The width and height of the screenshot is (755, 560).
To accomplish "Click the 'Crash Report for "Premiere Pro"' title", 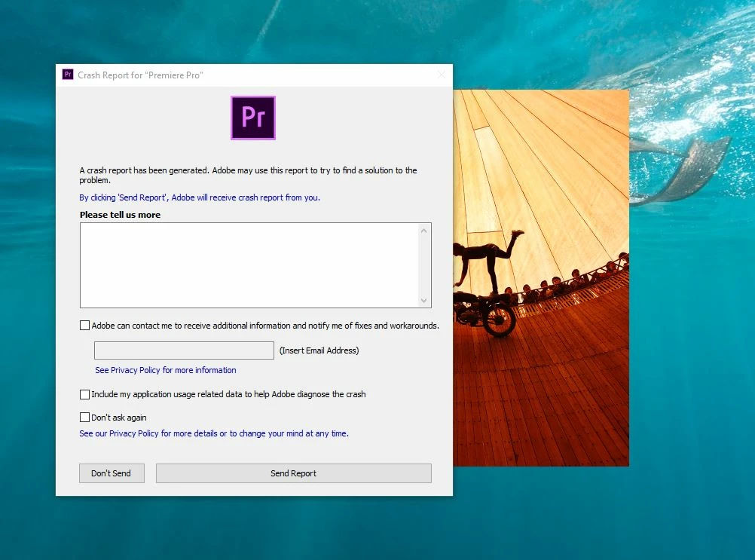I will [141, 75].
